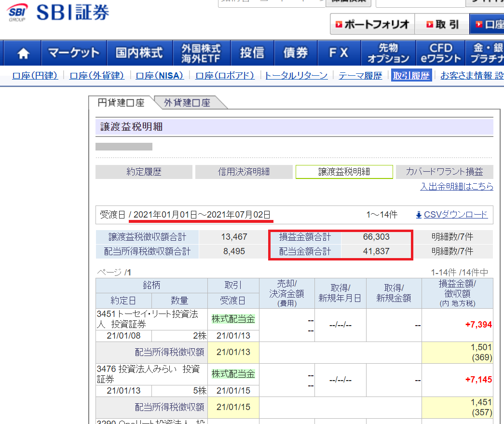The height and width of the screenshot is (424, 504).
Task: Open the 入出金明細はこちら link
Action: pos(456,187)
